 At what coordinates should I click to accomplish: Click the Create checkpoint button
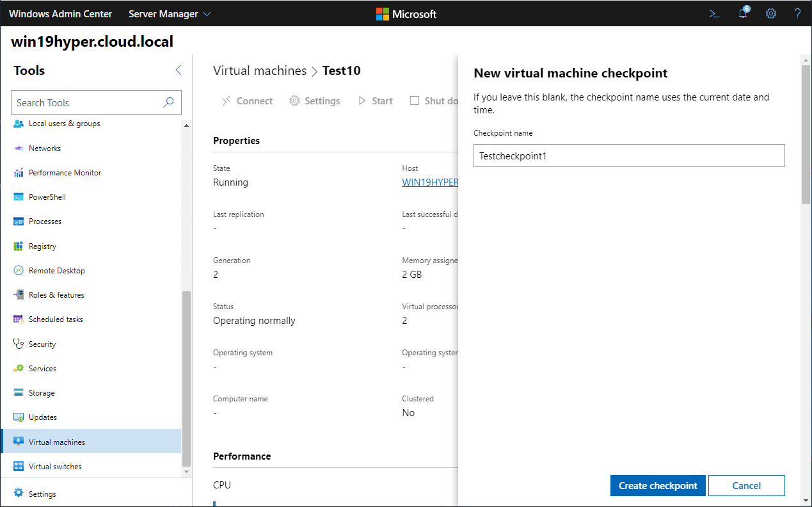(658, 485)
